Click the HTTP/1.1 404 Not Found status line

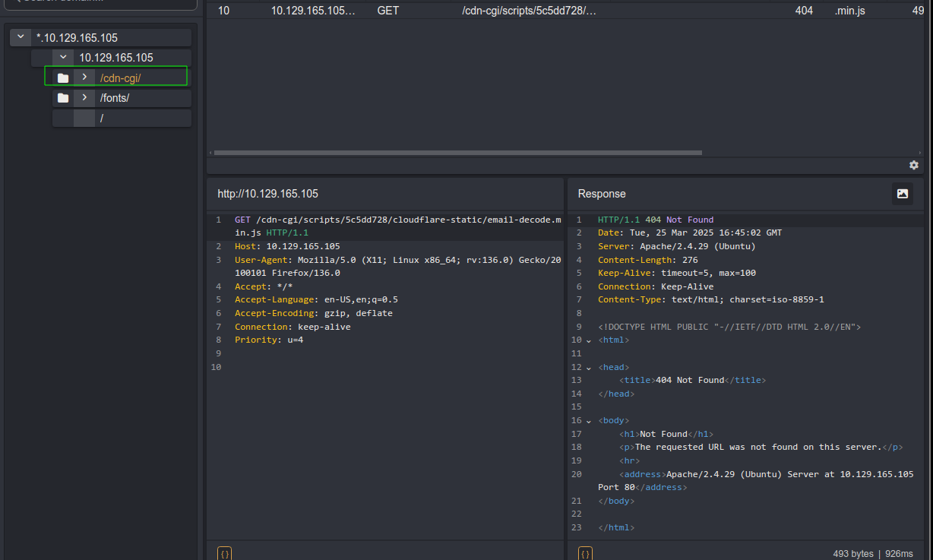[x=656, y=220]
